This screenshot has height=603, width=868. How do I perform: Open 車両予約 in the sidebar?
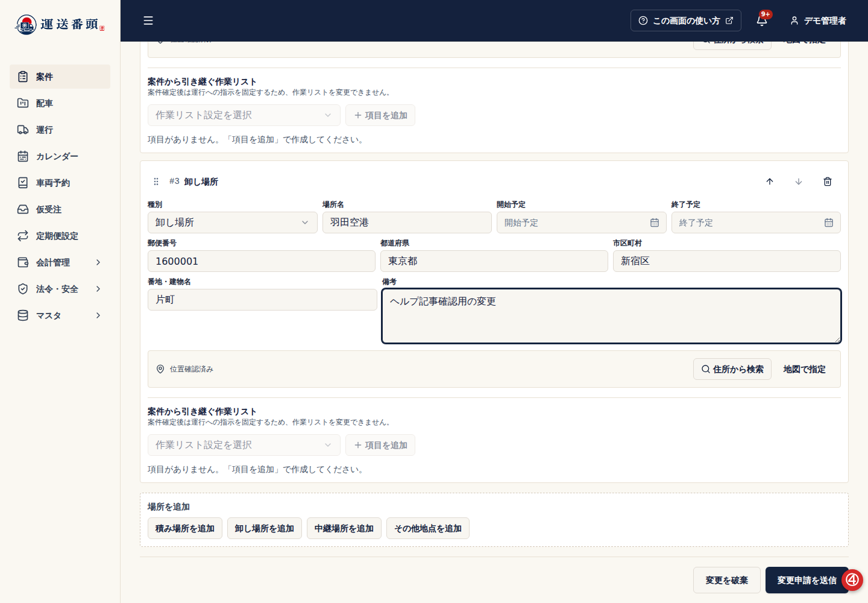point(60,183)
